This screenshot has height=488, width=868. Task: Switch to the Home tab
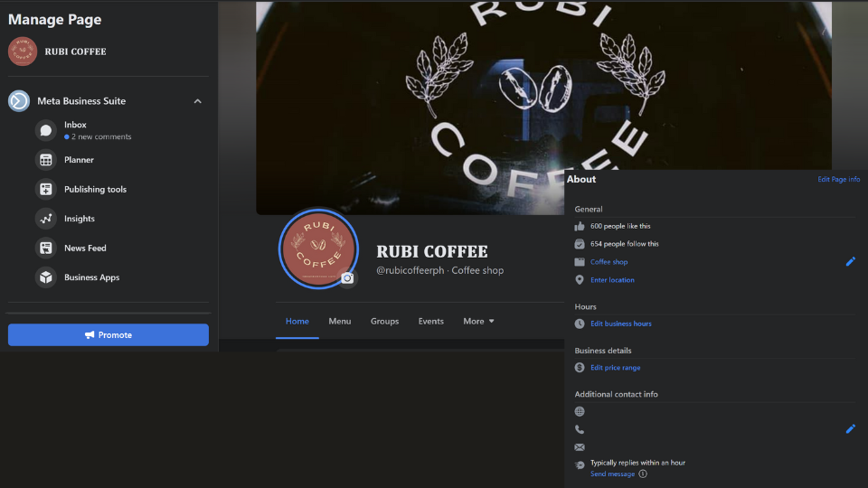(x=297, y=322)
